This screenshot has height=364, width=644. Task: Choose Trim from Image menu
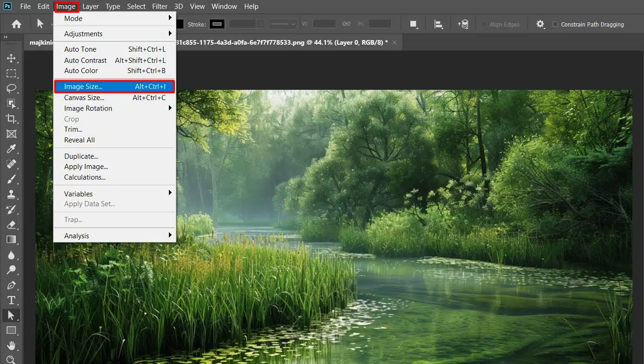[x=114, y=129]
